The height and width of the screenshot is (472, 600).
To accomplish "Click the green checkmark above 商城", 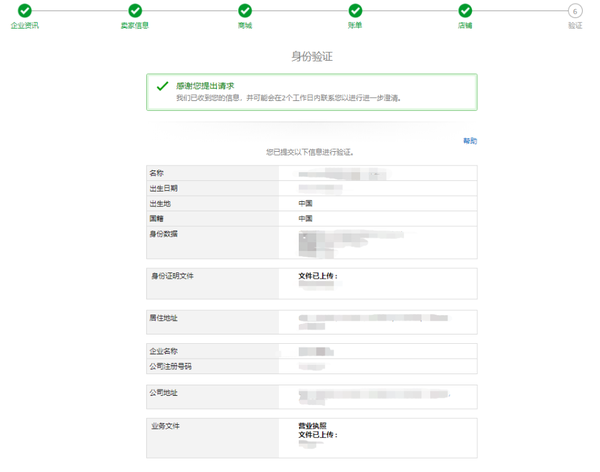I will pyautogui.click(x=245, y=11).
